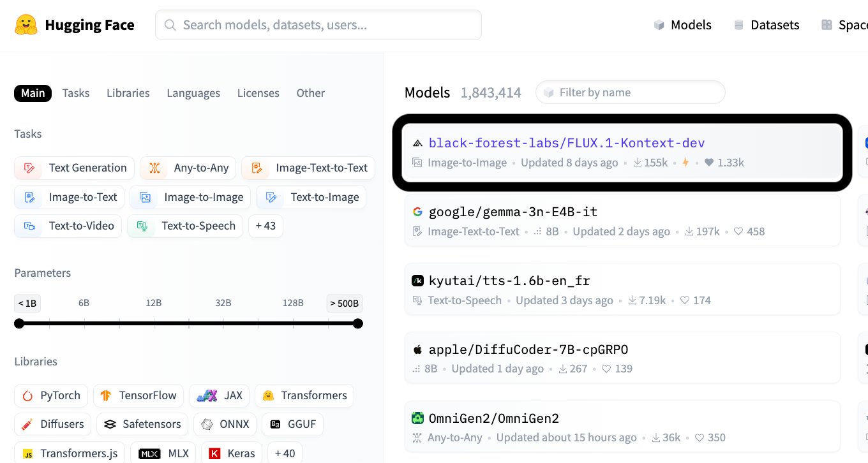Click the lightning inference icon on FLUX.1-Kontext-dev
This screenshot has width=868, height=463.
pyautogui.click(x=686, y=163)
